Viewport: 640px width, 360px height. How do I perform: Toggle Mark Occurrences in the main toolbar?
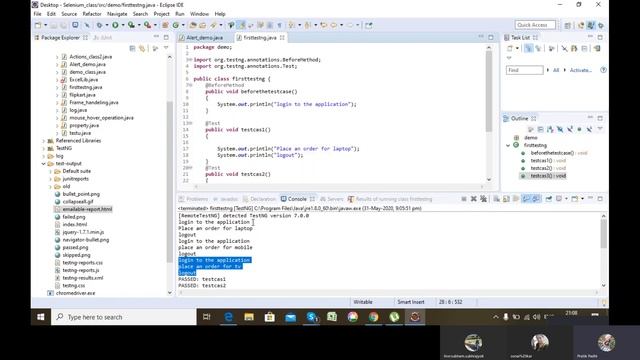tap(242, 25)
